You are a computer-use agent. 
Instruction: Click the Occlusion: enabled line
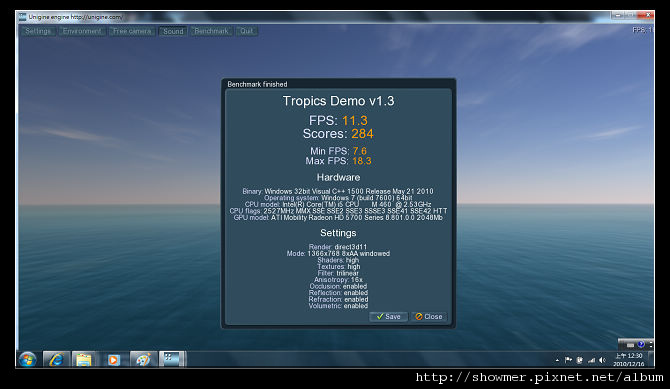pos(338,286)
